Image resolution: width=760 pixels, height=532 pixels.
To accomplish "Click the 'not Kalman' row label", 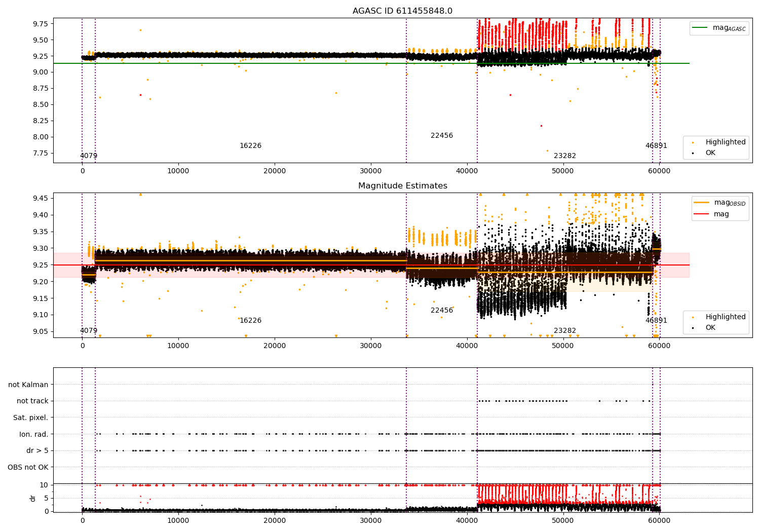I will click(28, 385).
